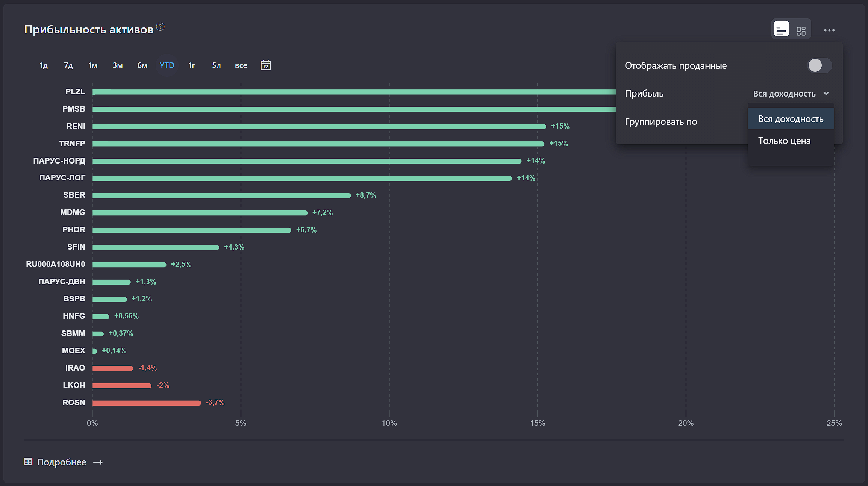
Task: Click the green PHOR bar
Action: 192,230
